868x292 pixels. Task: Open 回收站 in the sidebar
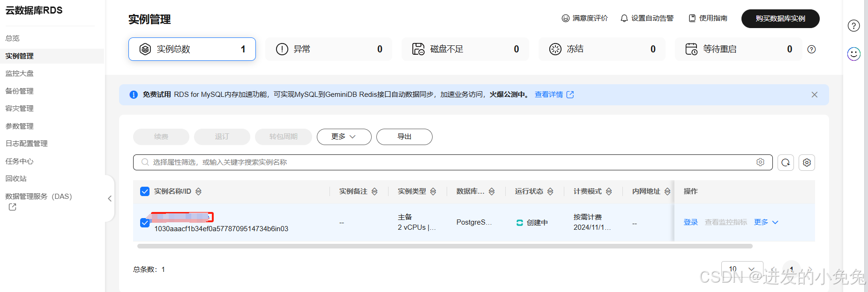click(x=16, y=179)
